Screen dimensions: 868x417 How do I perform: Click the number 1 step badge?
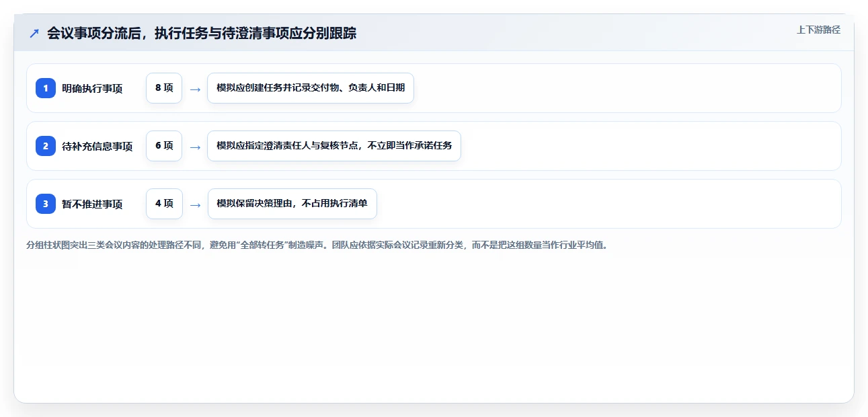click(x=46, y=88)
